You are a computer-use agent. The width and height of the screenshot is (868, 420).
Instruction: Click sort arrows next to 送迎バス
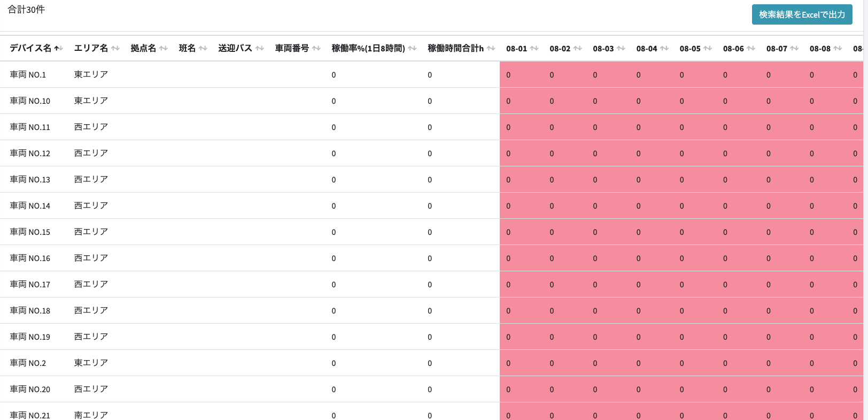260,49
